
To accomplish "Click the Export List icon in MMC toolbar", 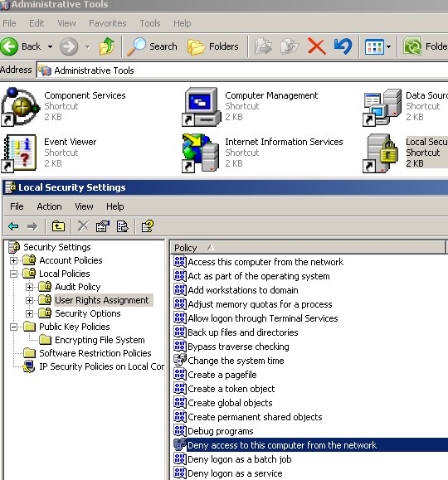I will coord(123,226).
